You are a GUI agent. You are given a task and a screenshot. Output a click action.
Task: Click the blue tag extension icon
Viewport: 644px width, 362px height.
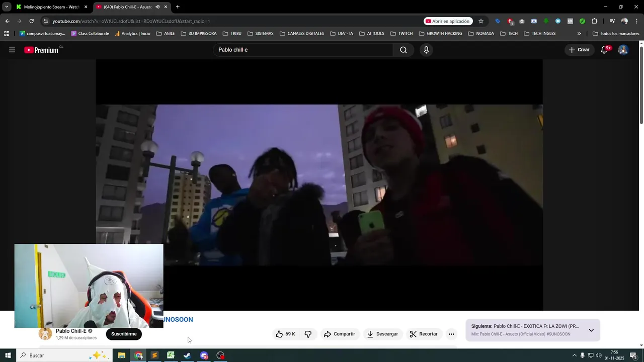[498, 21]
